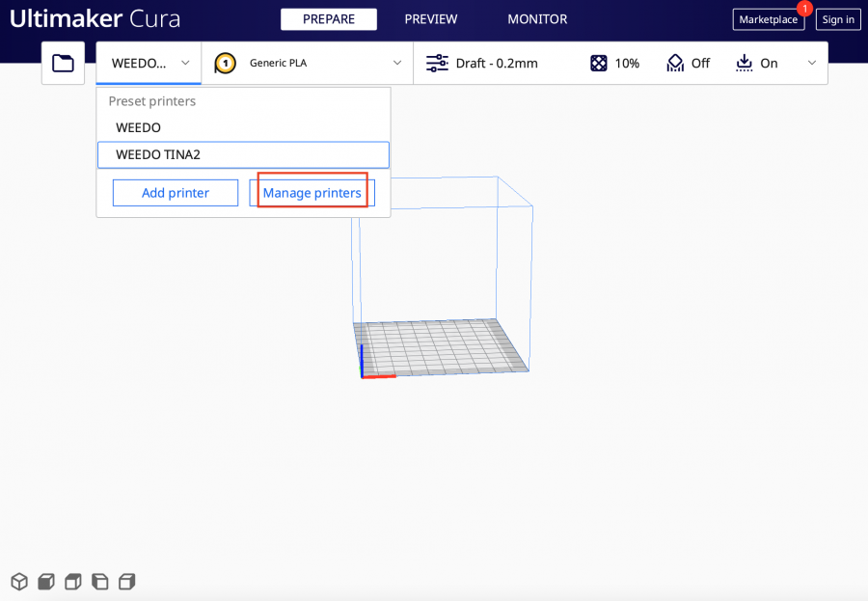Select the WEEDO TINA2 preset printer
Screen dimensions: 868x601
tap(244, 154)
